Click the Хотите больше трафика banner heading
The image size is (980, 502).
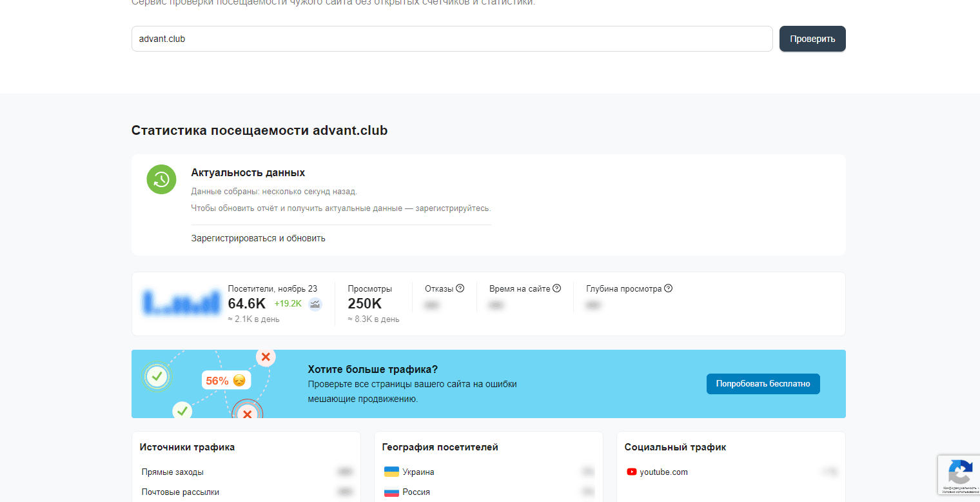[373, 369]
